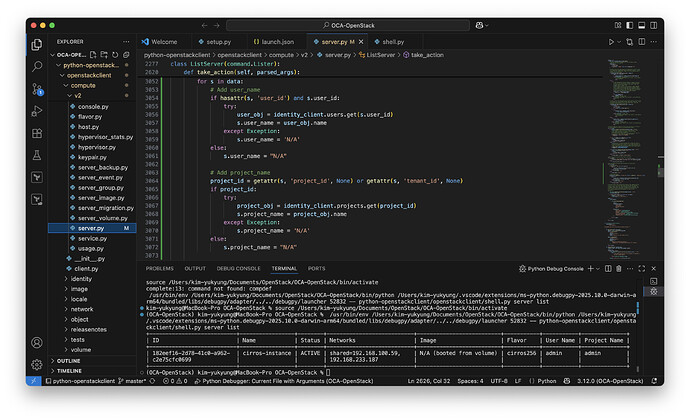The width and height of the screenshot is (690, 420).
Task: Split the terminal panel
Action: click(608, 269)
